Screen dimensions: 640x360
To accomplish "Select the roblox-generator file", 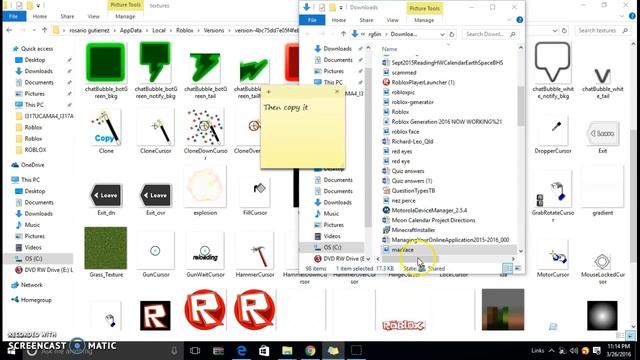I will 412,102.
